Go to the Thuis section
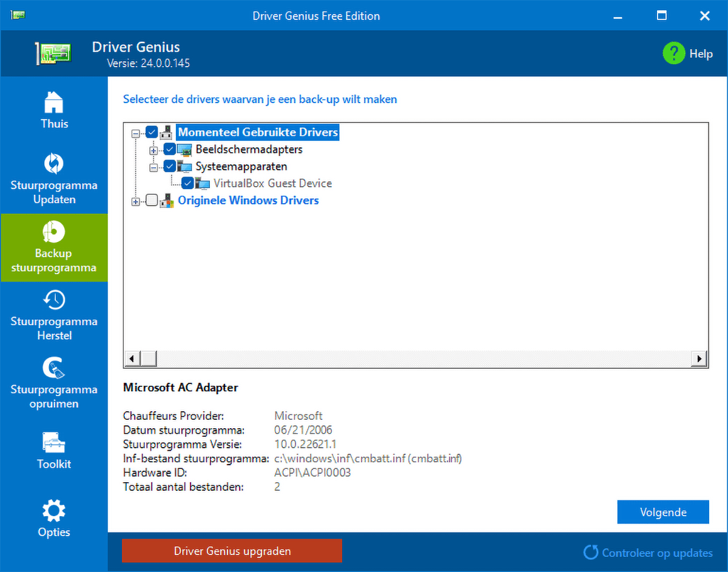 (x=54, y=124)
